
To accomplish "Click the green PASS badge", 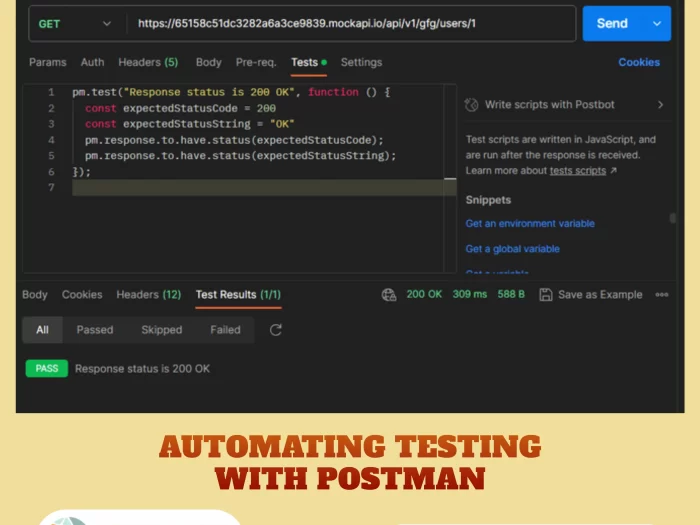I will coord(47,369).
